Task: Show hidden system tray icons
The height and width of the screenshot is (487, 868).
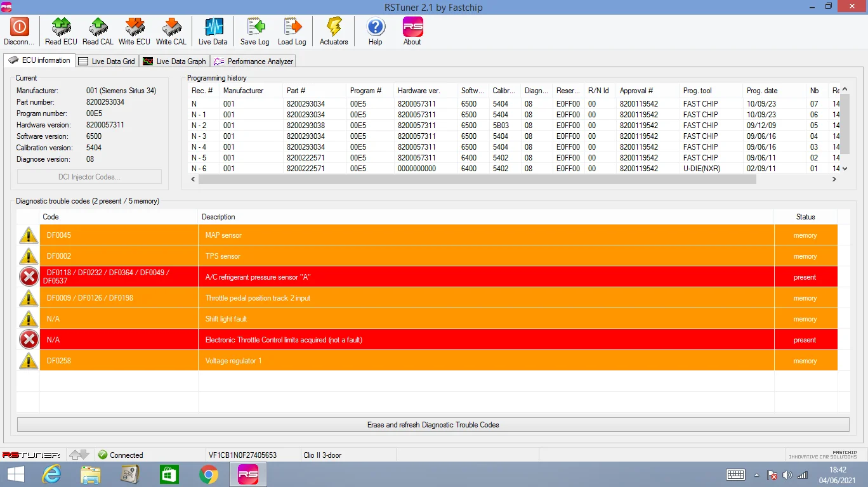Action: tap(756, 475)
